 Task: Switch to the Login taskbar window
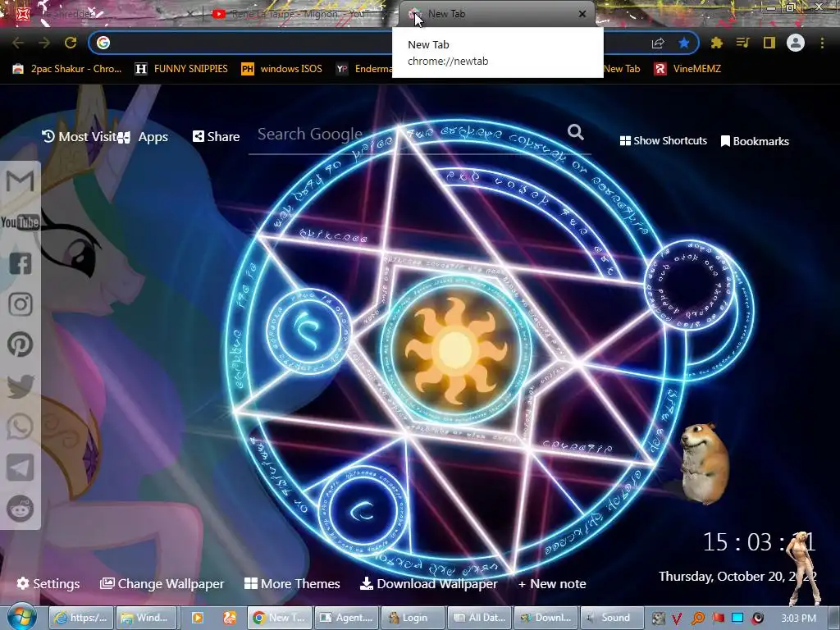coord(413,618)
